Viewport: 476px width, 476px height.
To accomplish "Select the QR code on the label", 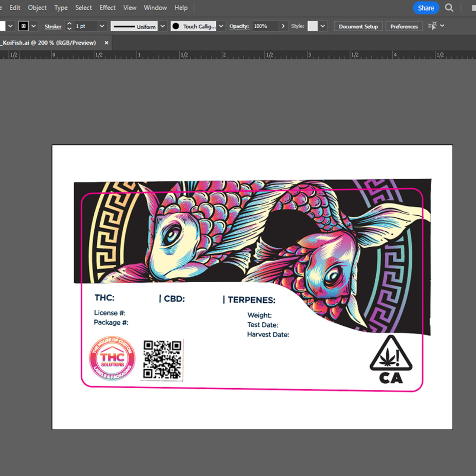I will (163, 360).
